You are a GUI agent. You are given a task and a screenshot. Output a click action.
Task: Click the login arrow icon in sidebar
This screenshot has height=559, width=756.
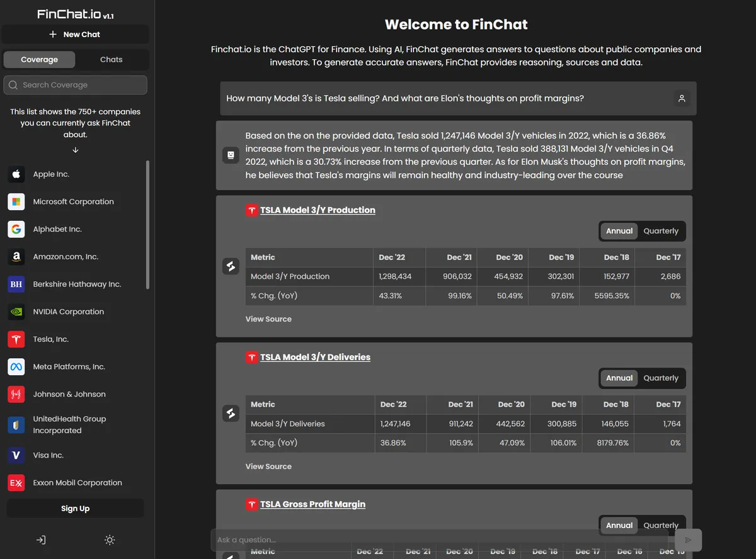coord(41,540)
